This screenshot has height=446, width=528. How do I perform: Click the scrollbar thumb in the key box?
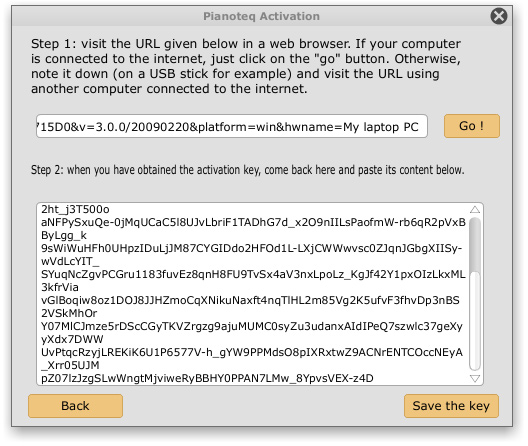tap(475, 245)
